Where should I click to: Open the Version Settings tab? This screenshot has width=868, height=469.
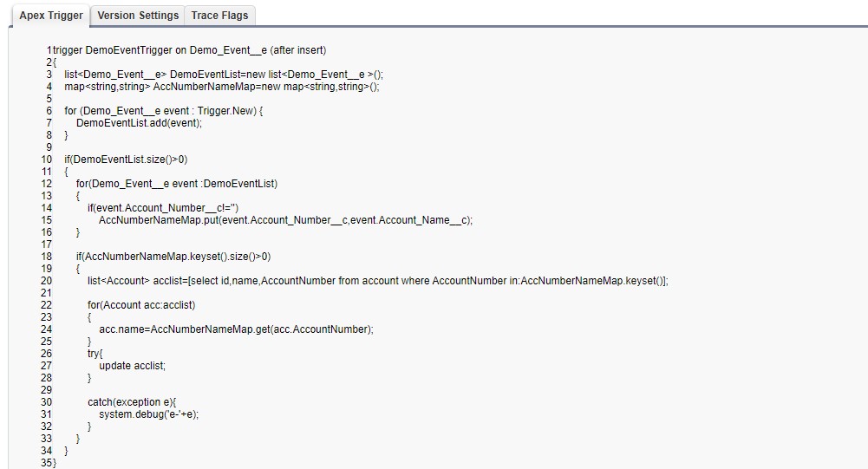click(x=138, y=16)
